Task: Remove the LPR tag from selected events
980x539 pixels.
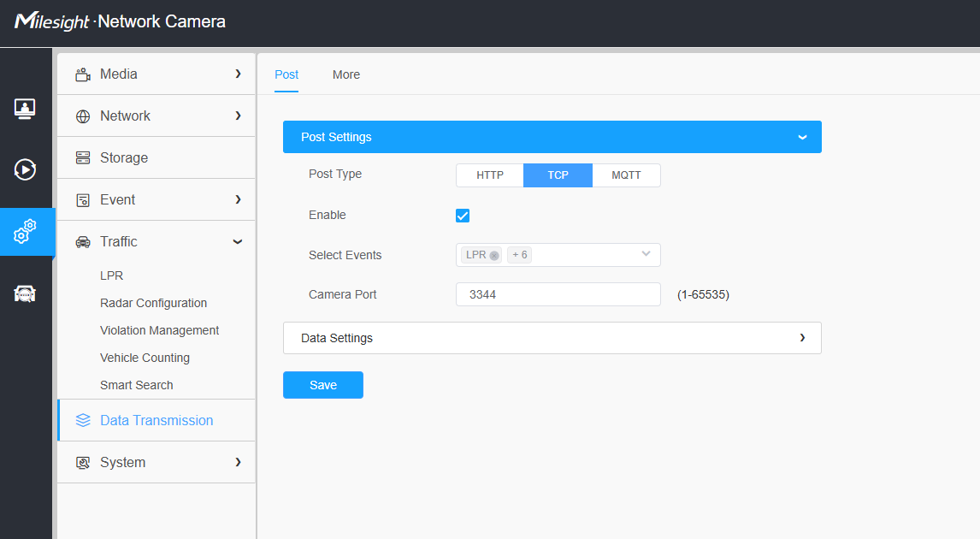Action: coord(494,255)
